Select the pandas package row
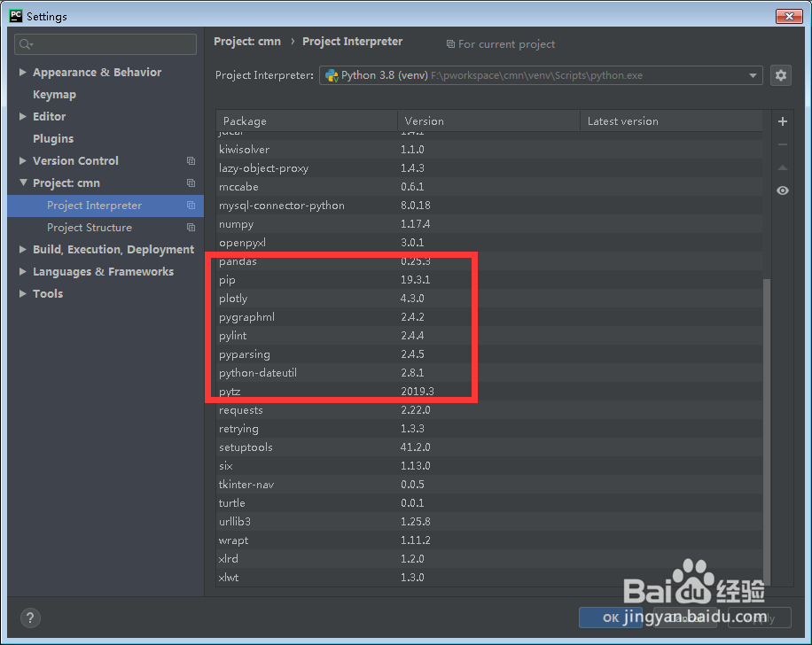Screen dimensions: 812x645 pos(488,261)
